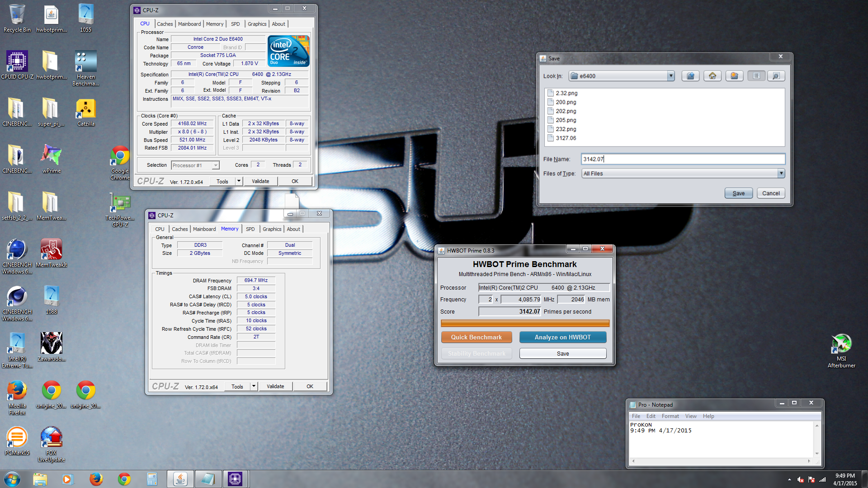This screenshot has height=488, width=868.
Task: Open Windows Explorer from the taskbar
Action: click(40, 479)
